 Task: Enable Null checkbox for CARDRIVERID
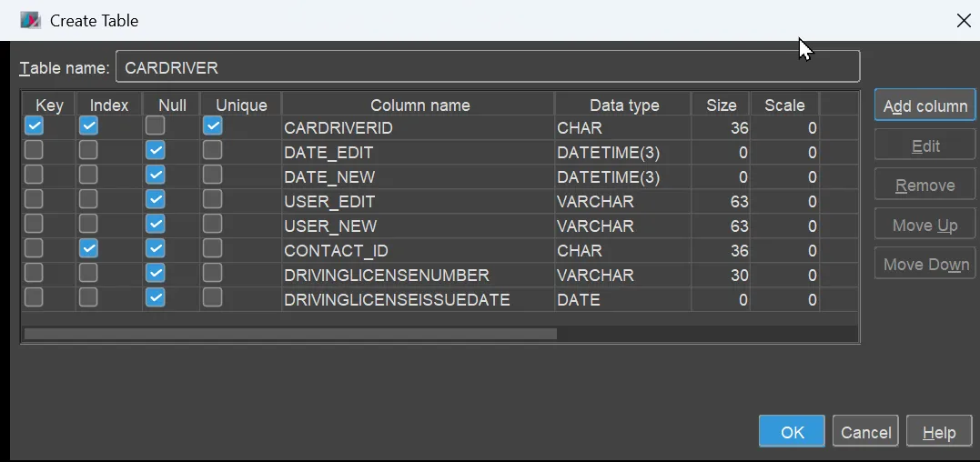[x=155, y=126]
